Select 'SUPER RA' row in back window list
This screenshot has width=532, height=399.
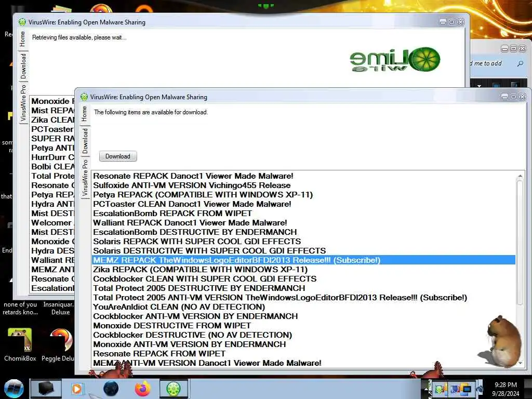(x=52, y=139)
